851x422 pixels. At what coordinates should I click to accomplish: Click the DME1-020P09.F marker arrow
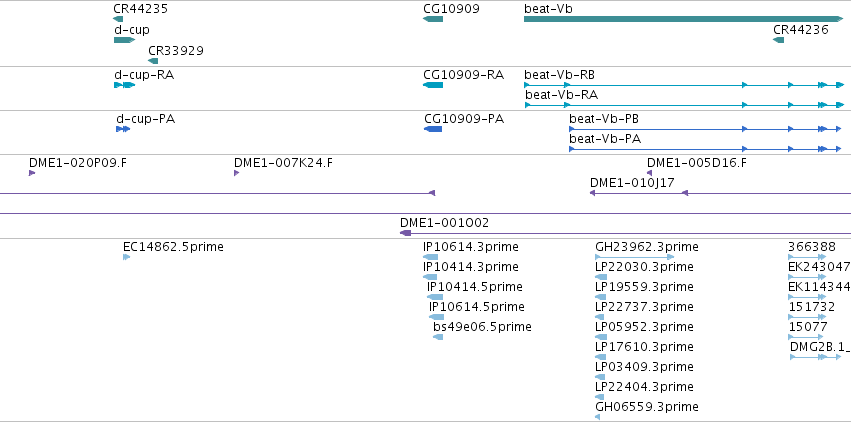[32, 173]
